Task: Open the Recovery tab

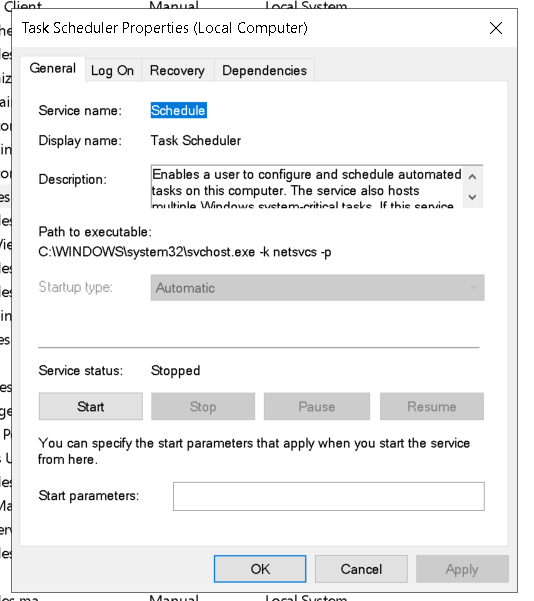Action: point(177,71)
